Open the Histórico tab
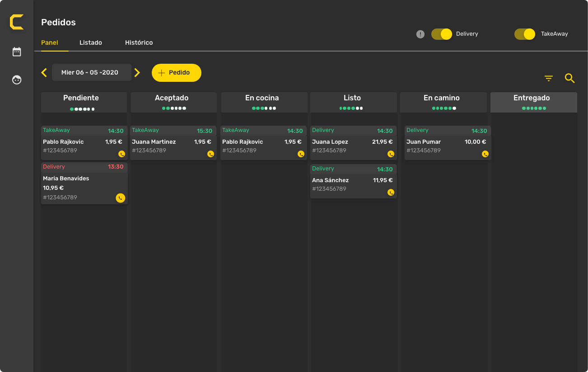 point(139,42)
